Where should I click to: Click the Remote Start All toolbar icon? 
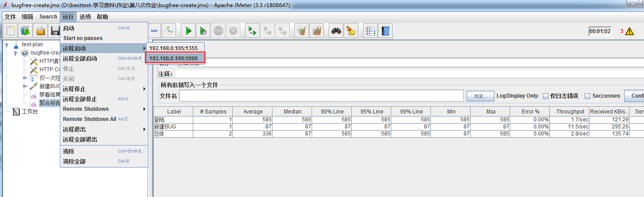point(252,31)
